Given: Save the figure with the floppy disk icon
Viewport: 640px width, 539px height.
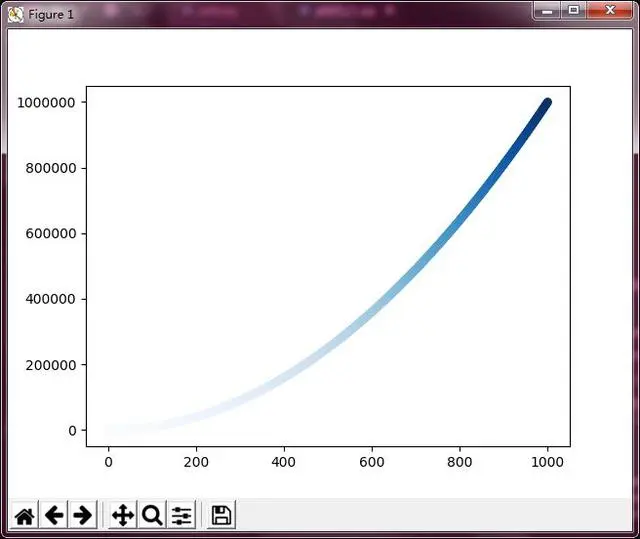Looking at the screenshot, I should click(x=221, y=515).
